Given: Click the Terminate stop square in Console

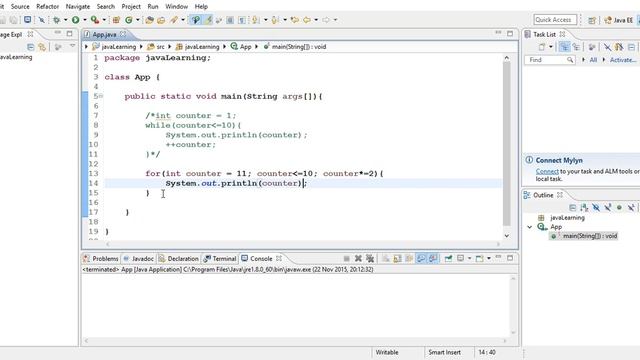Looking at the screenshot, I should click(347, 258).
